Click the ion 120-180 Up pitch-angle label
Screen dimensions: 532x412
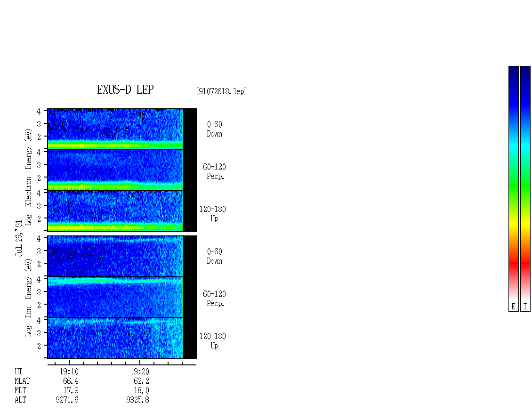213,341
